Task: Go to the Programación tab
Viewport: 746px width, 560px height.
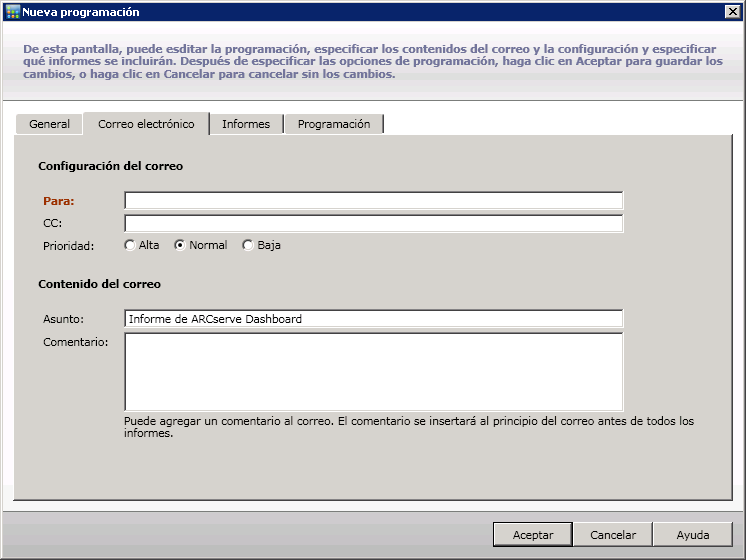Action: (334, 124)
